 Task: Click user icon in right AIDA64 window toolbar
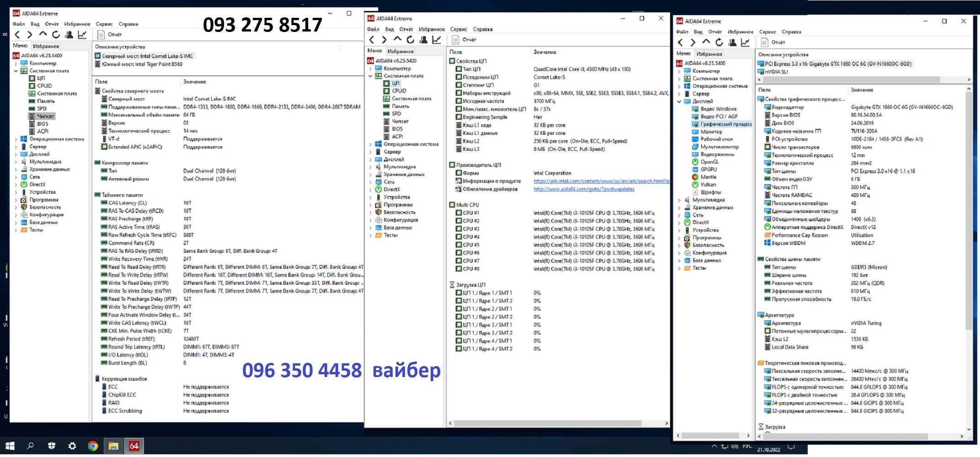[x=732, y=43]
